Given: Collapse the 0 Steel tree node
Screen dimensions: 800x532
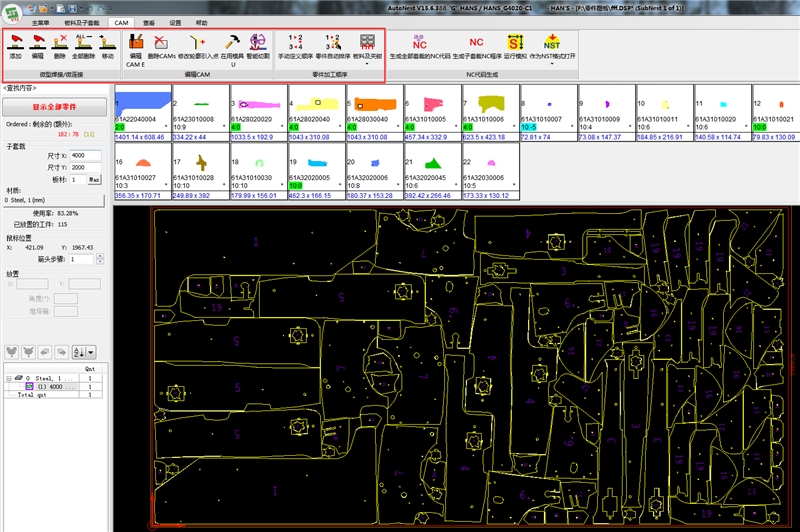Looking at the screenshot, I should coord(9,379).
